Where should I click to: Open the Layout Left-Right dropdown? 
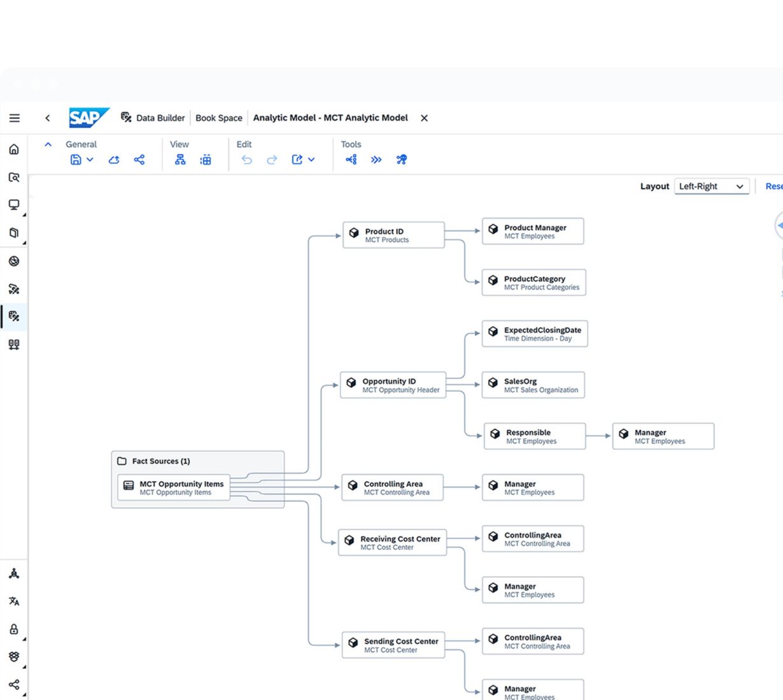click(712, 186)
